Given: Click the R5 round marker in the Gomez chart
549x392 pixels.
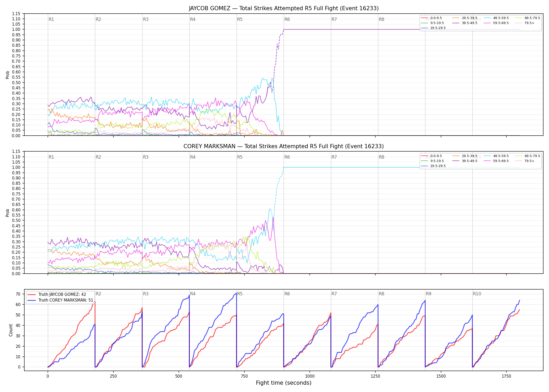Looking at the screenshot, I should 240,19.
